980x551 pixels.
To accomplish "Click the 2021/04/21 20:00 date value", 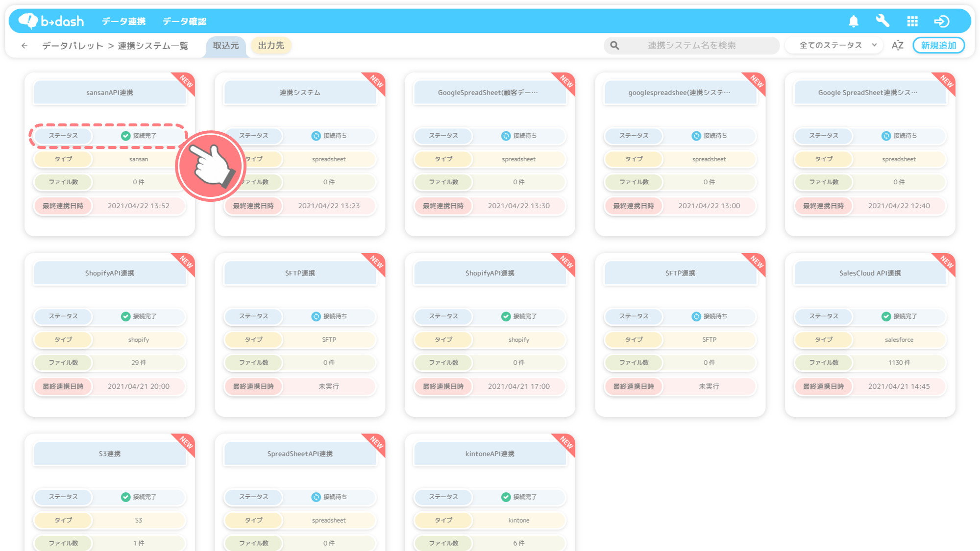I will (x=139, y=387).
